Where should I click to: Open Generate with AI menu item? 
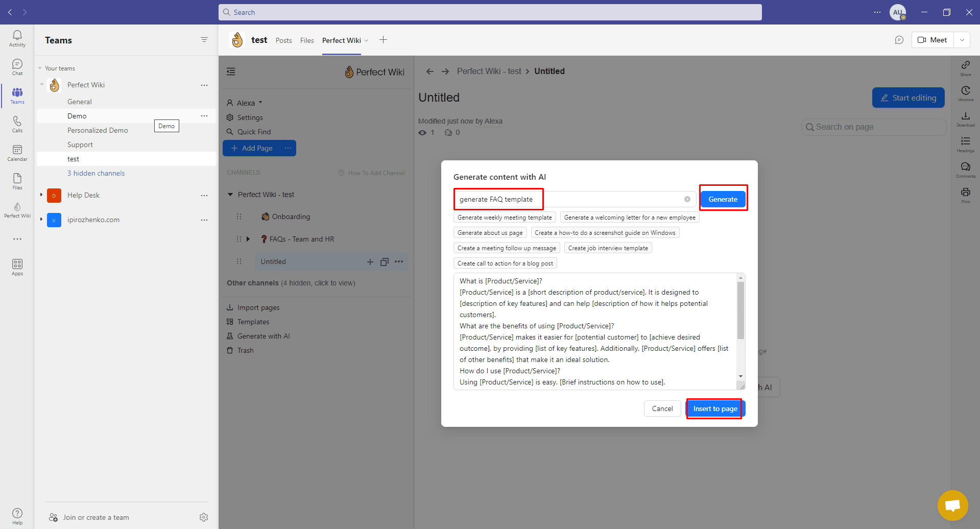[258, 336]
